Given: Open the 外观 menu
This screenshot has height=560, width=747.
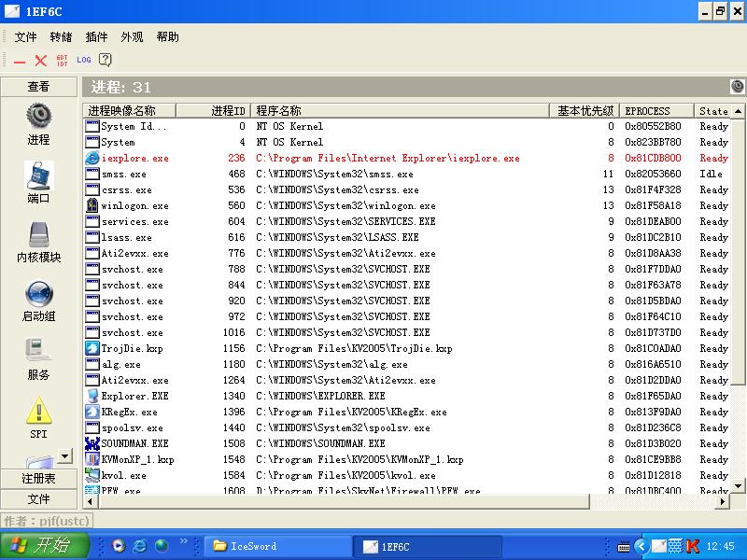Looking at the screenshot, I should [x=132, y=36].
